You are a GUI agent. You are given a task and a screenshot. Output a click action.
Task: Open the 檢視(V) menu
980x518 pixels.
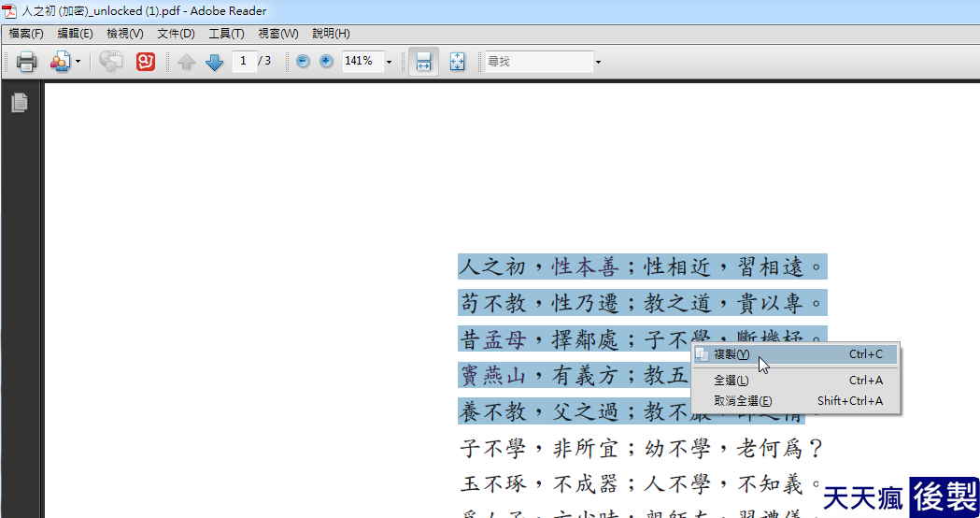[x=125, y=33]
